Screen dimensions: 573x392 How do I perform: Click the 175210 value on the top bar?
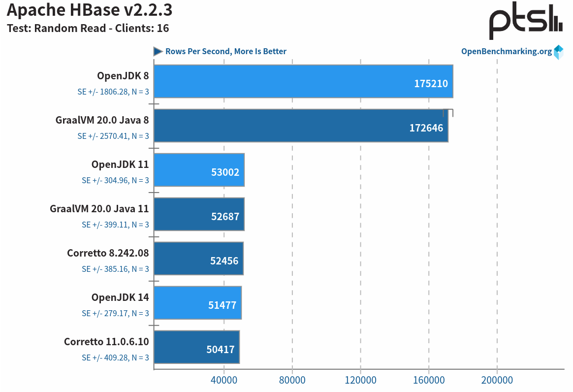(x=431, y=84)
